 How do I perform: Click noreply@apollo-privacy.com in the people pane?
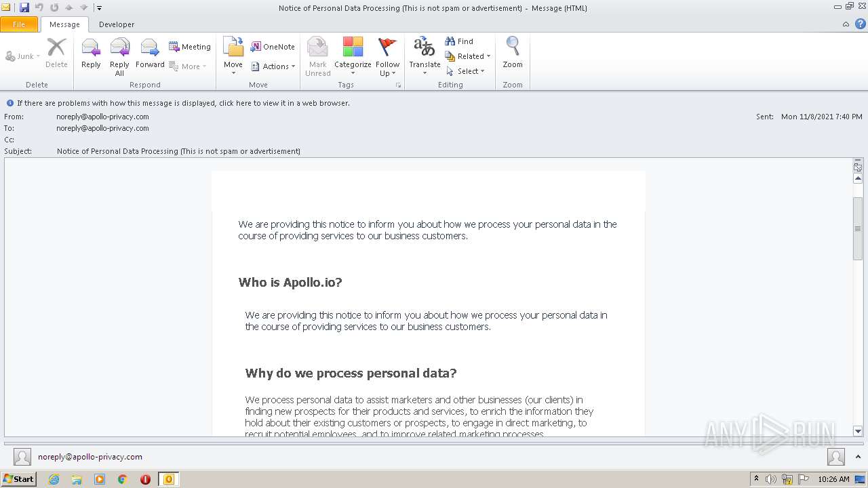pyautogui.click(x=90, y=457)
